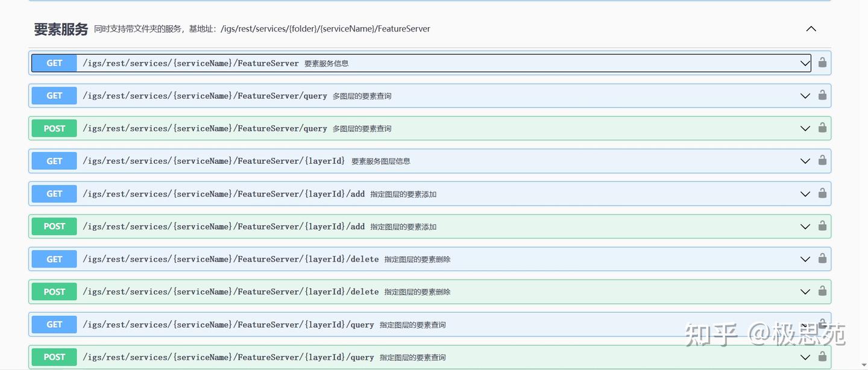Open the POST layer query endpoint row
The width and height of the screenshot is (868, 370).
(x=805, y=357)
